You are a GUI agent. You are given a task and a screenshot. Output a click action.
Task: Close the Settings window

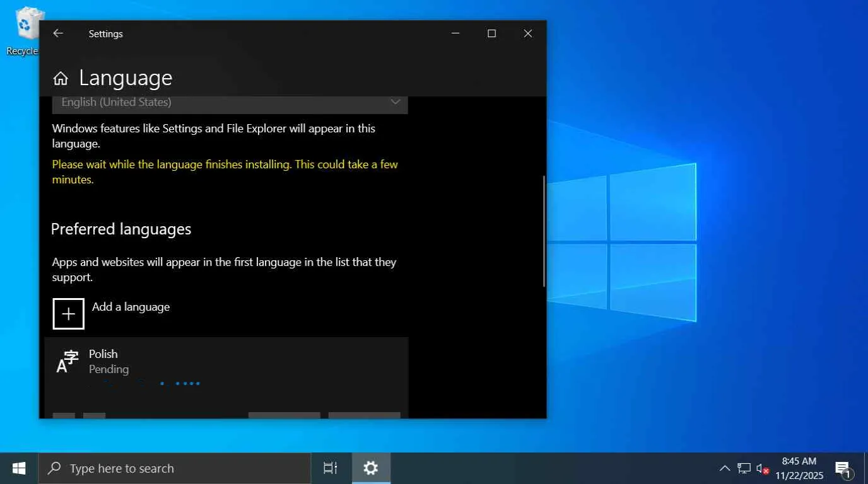click(528, 33)
